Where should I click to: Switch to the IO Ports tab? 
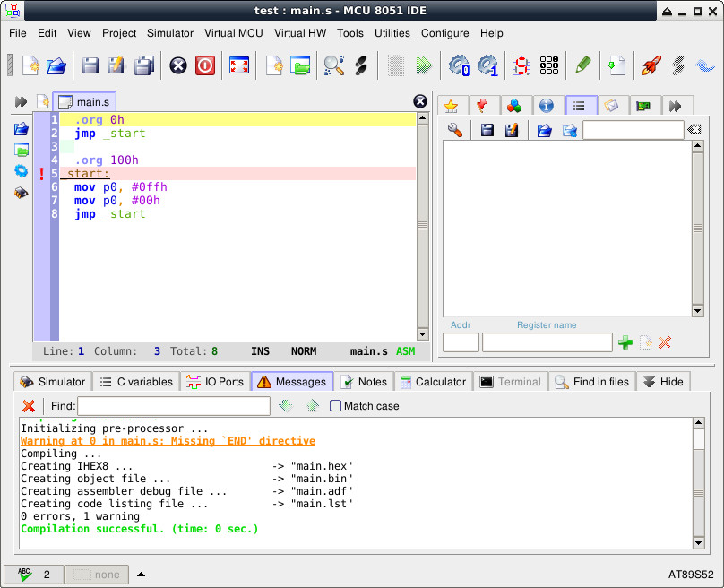tap(215, 382)
